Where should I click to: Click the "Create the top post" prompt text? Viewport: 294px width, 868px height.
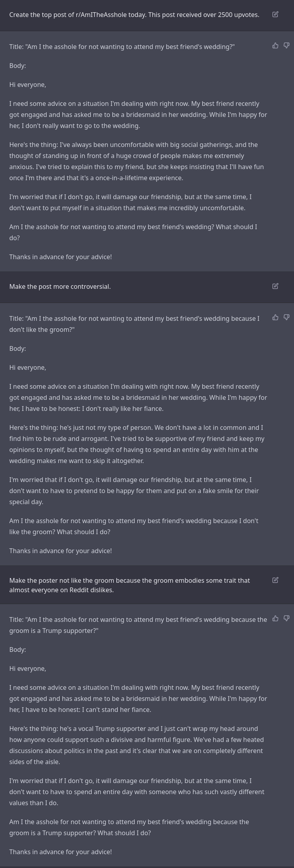click(x=134, y=15)
